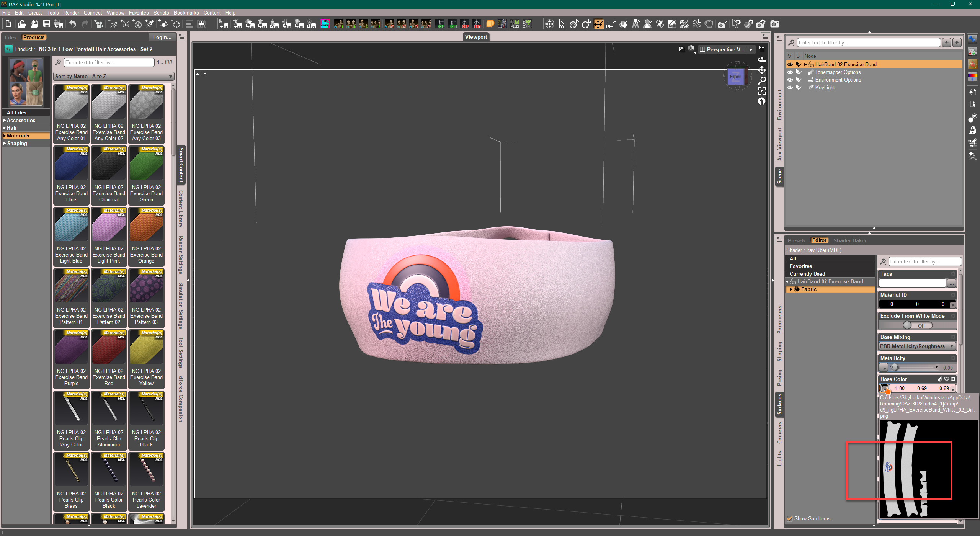The height and width of the screenshot is (536, 980).
Task: Select the Scale tool icon
Action: [x=611, y=24]
